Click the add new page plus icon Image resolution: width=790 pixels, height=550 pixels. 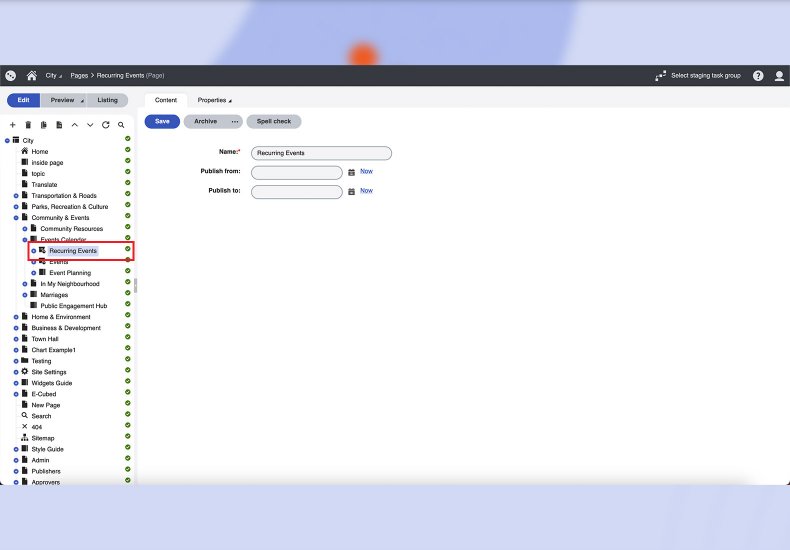[12, 125]
